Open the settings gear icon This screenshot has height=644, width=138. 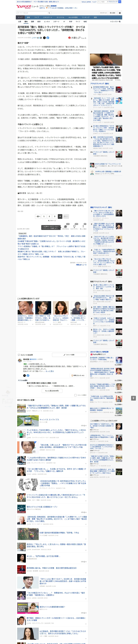(120, 13)
